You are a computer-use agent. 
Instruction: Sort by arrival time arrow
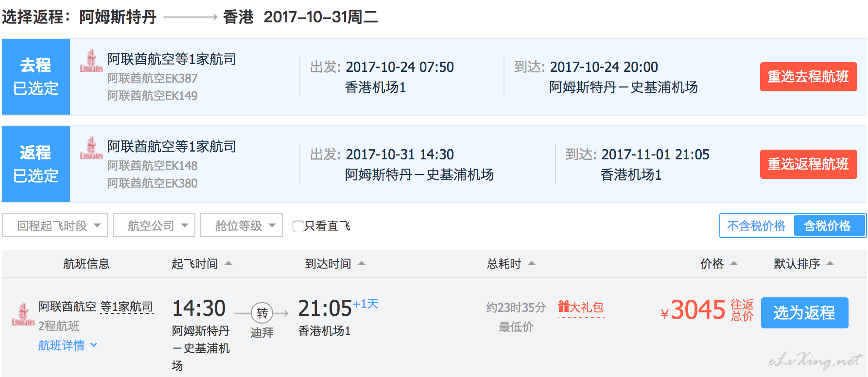(362, 263)
